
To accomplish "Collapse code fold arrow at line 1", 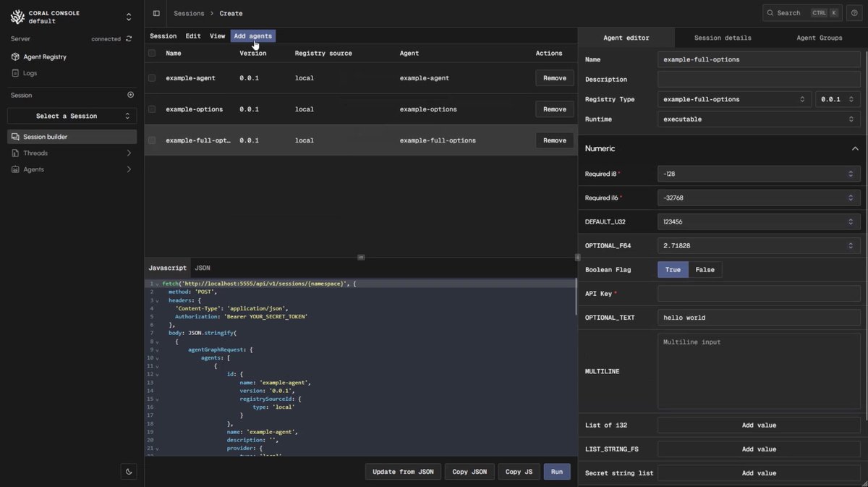I will tap(157, 284).
